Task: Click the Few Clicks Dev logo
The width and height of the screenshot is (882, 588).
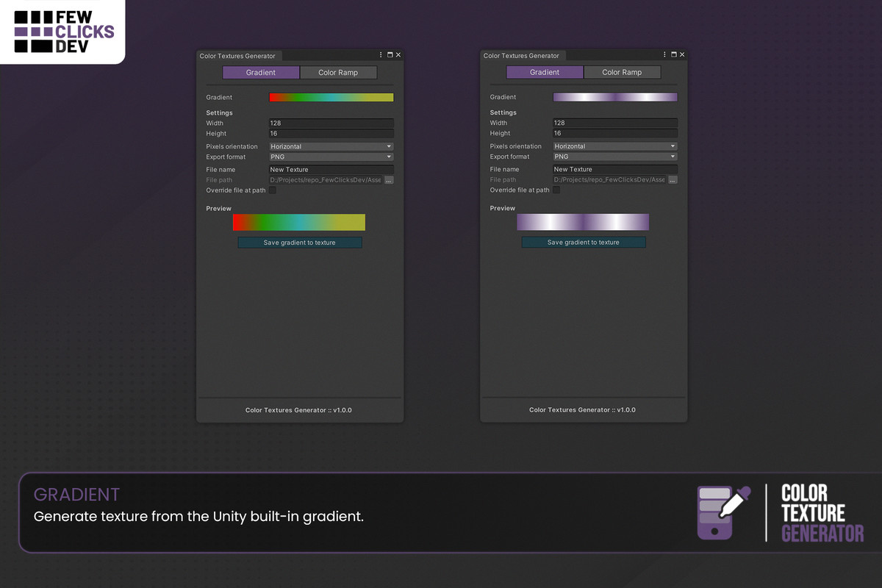Action: (64, 32)
